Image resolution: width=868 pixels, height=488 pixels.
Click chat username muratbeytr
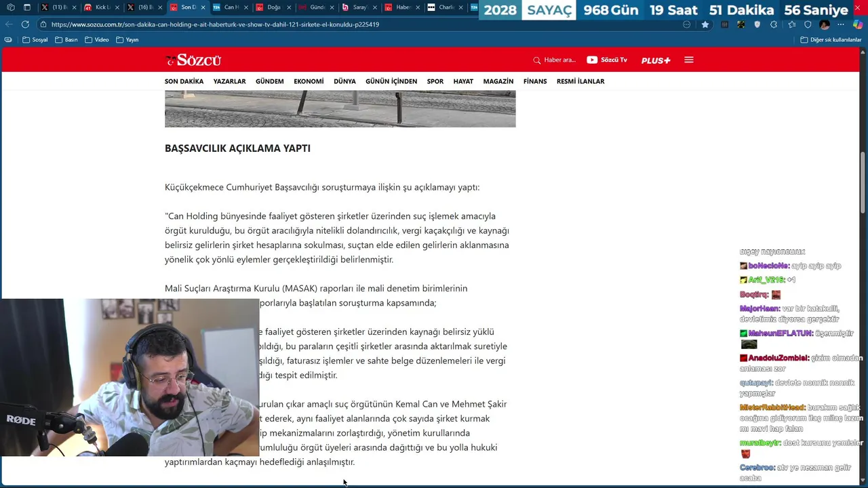click(760, 443)
